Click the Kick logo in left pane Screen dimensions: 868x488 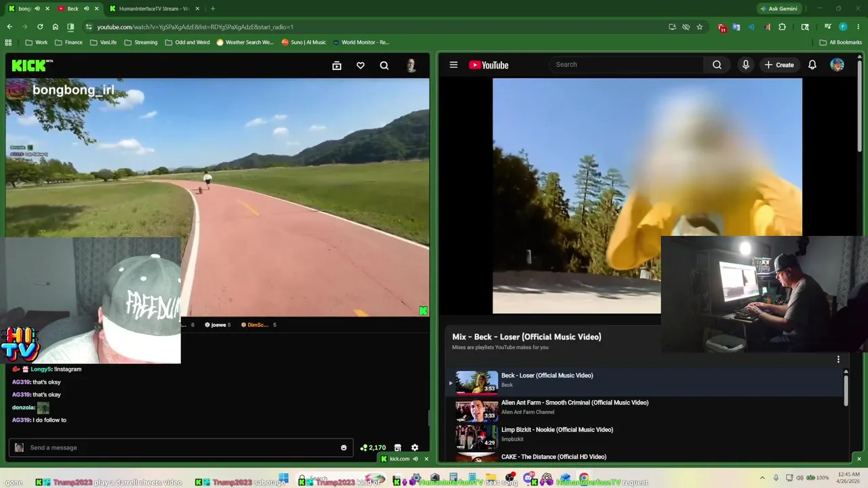pos(32,65)
